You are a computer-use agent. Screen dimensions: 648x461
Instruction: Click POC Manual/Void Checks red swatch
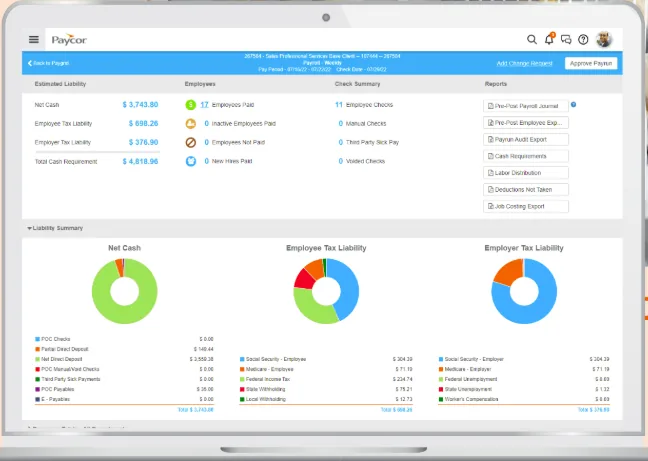[x=38, y=369]
